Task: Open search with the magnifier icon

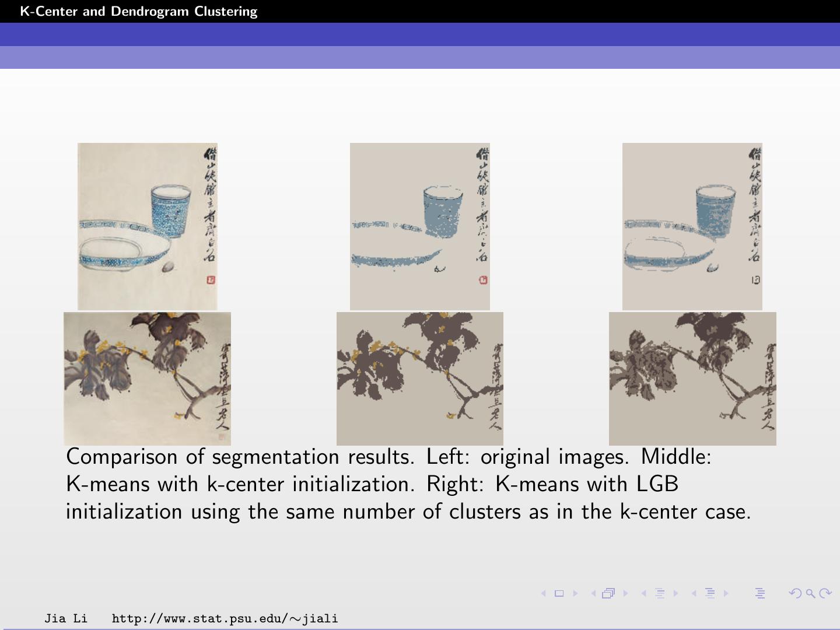Action: pos(810,594)
